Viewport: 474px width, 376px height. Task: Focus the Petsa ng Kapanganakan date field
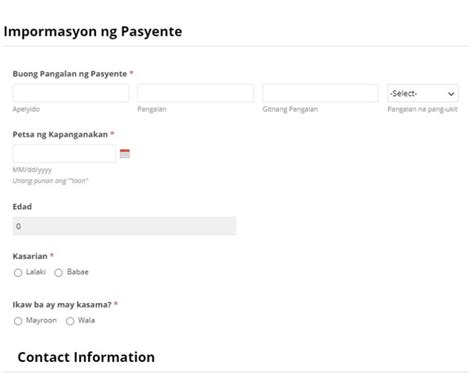(64, 154)
